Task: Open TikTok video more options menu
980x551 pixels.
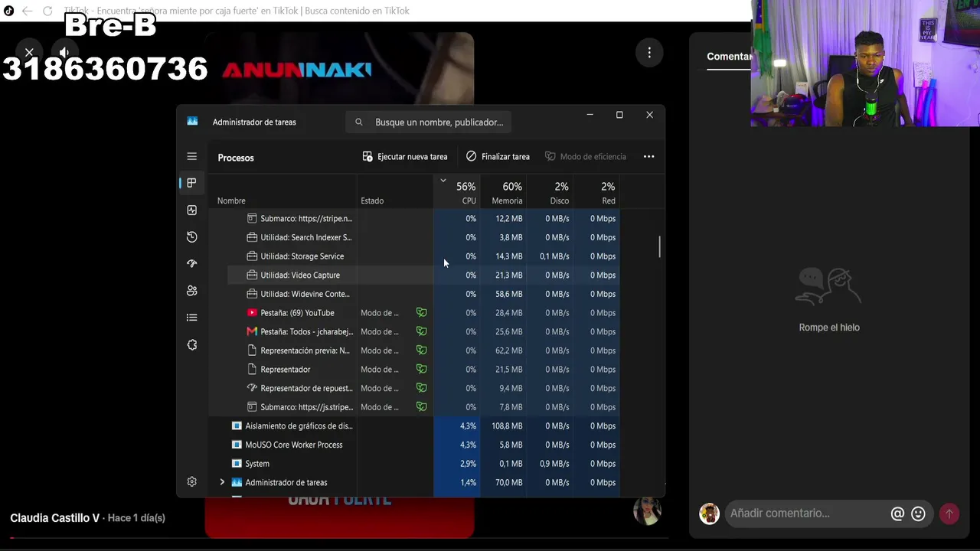Action: click(x=649, y=52)
